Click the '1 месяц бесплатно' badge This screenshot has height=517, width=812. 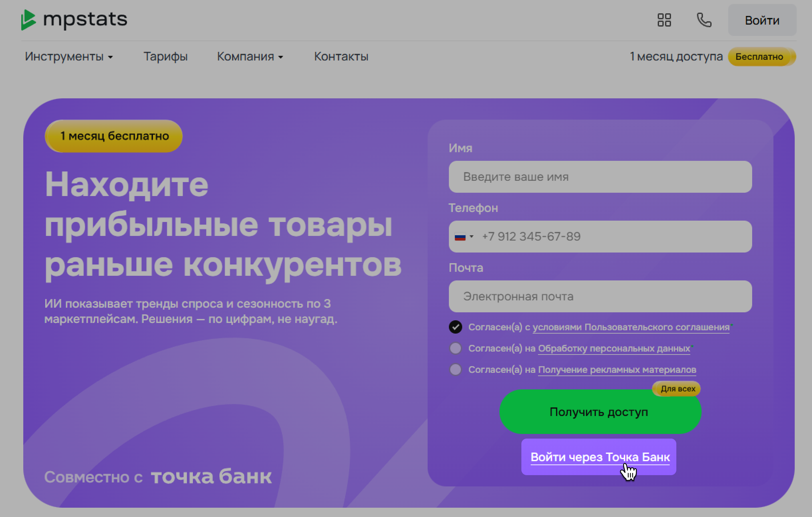coord(114,136)
